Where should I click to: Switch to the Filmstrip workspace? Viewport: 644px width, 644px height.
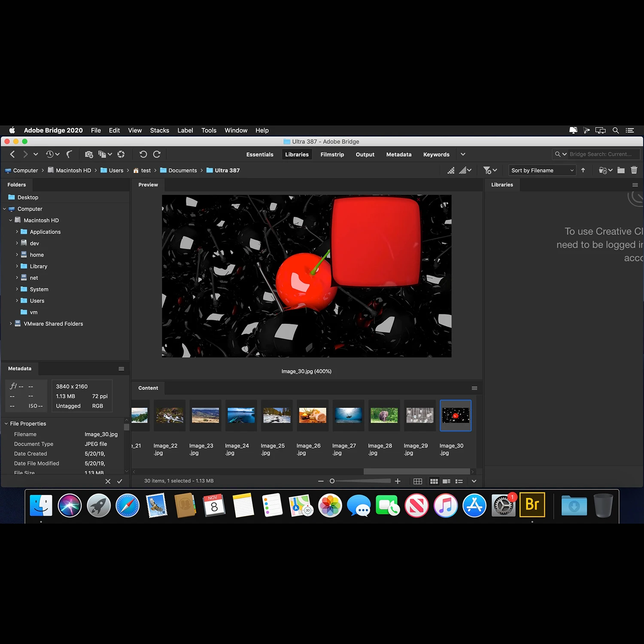332,155
